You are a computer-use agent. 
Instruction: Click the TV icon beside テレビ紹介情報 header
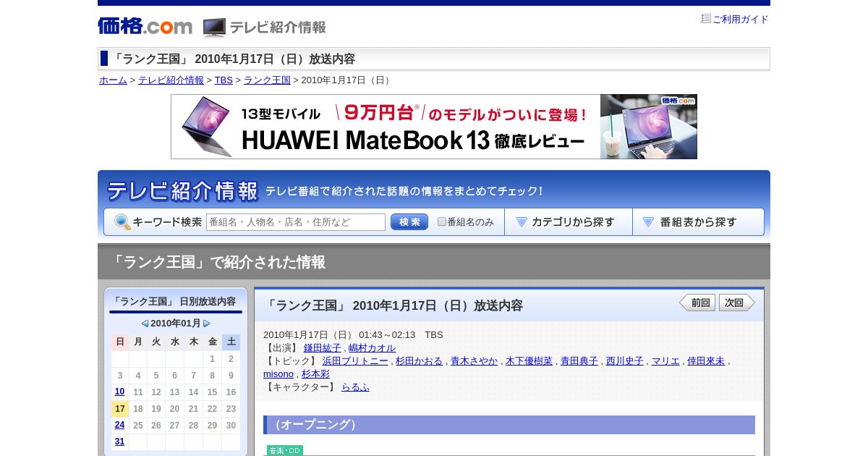214,28
